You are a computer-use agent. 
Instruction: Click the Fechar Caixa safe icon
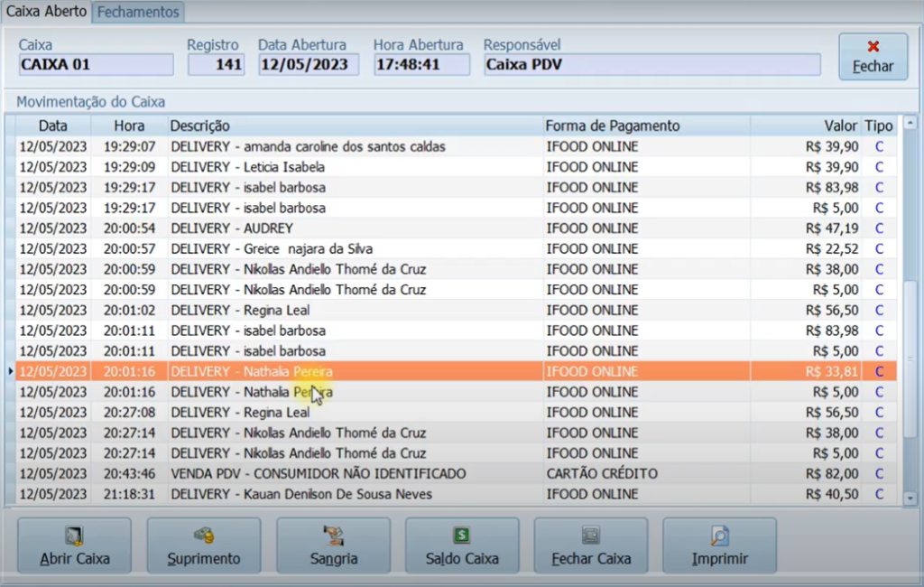click(591, 536)
